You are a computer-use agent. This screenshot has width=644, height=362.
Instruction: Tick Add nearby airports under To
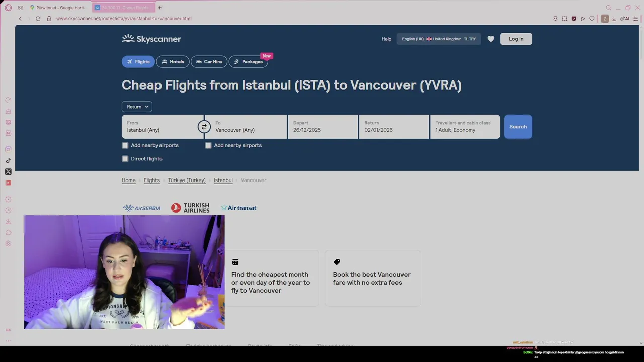(x=208, y=145)
